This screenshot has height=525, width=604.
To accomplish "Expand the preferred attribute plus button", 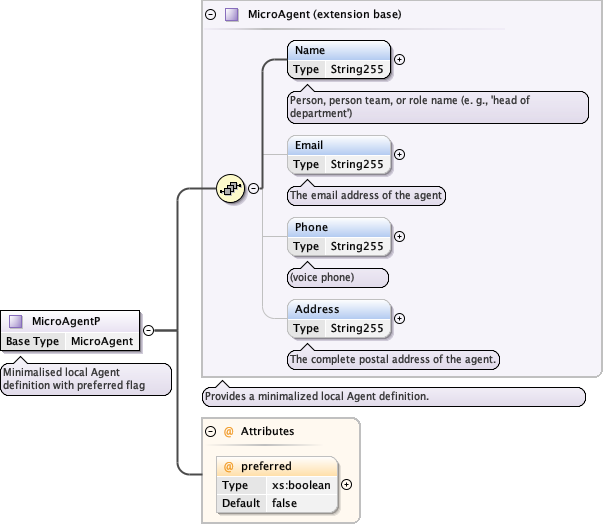I will [x=346, y=484].
